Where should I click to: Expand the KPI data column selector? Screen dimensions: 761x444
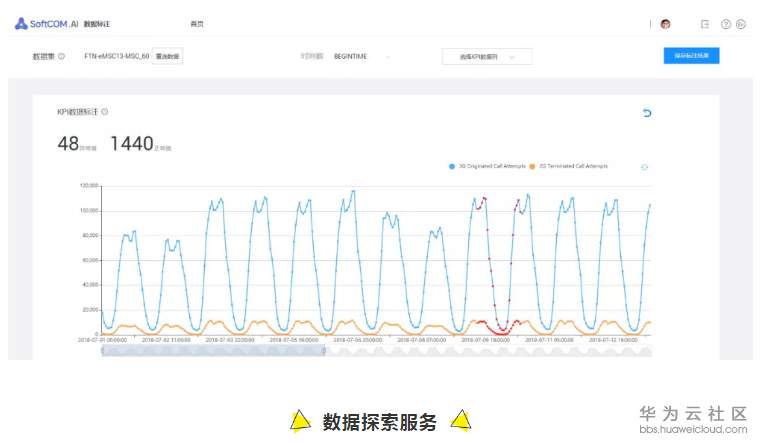487,57
